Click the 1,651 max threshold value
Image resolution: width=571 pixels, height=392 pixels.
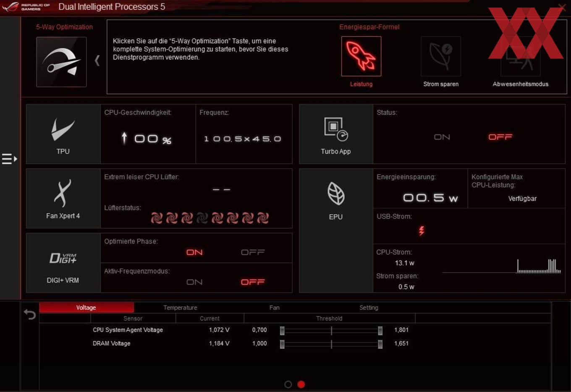tap(401, 343)
